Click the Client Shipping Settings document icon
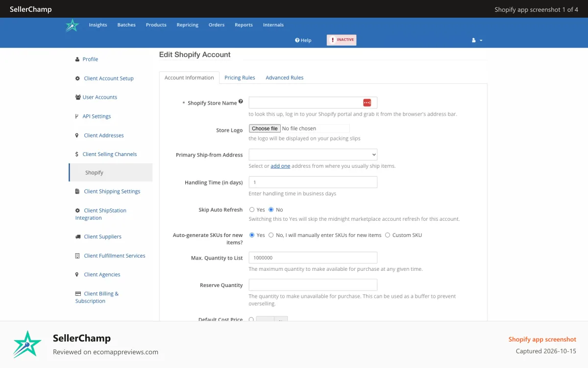This screenshot has height=368, width=588. [x=77, y=191]
